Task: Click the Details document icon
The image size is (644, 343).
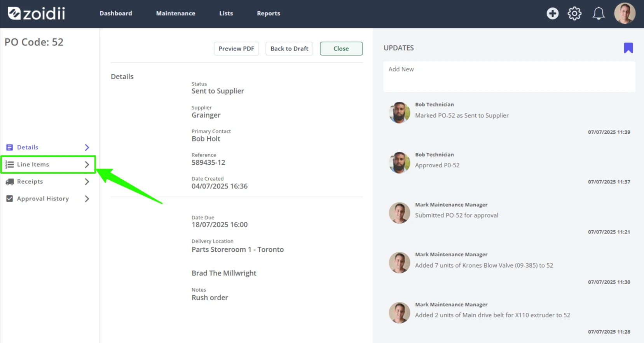Action: 10,147
